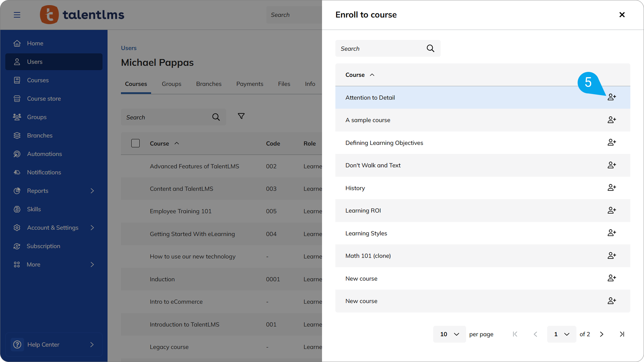Enroll user in Attention to Detail course
The image size is (644, 362).
612,97
